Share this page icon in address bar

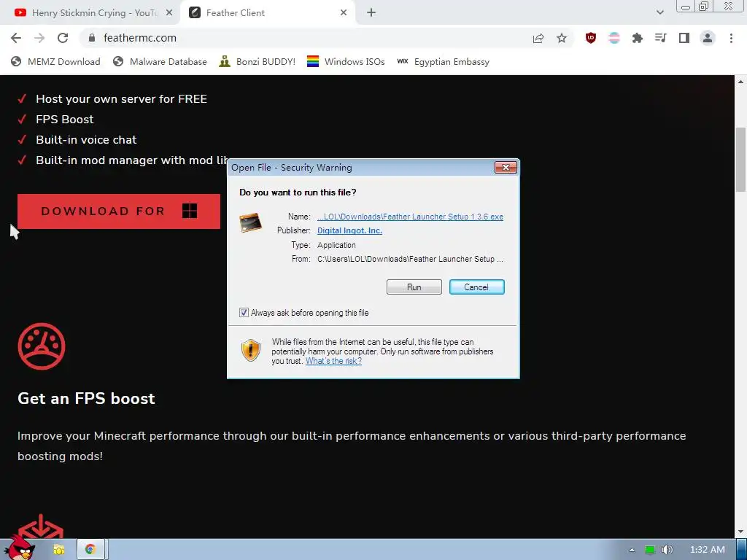(x=538, y=38)
